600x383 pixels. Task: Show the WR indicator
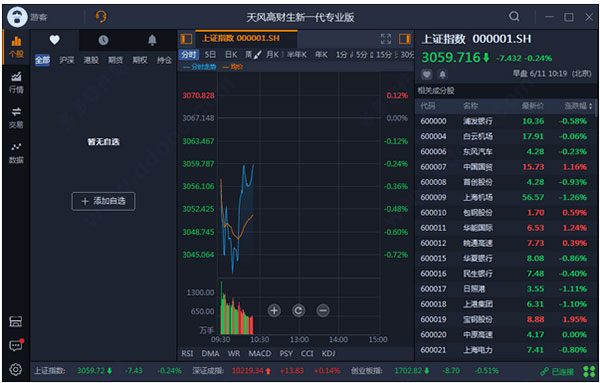pos(234,354)
